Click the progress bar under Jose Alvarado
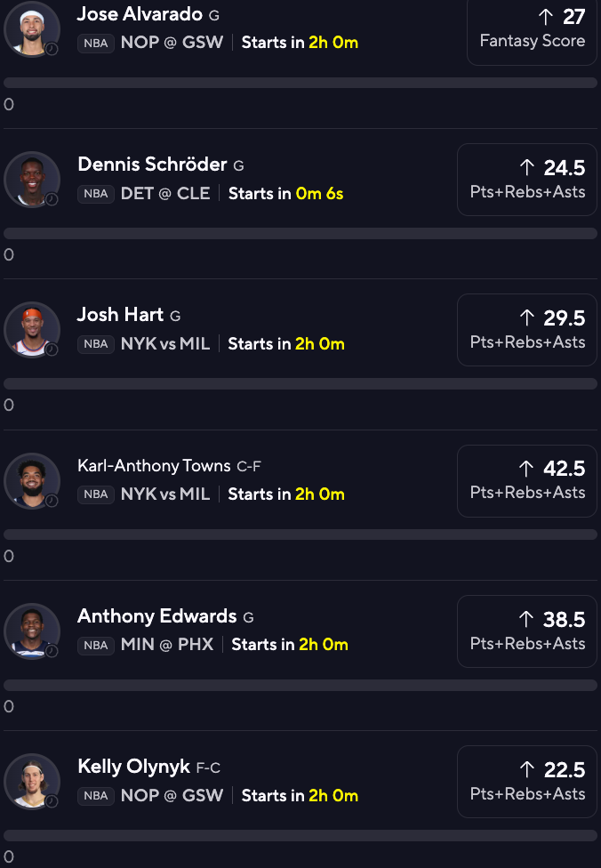Image resolution: width=601 pixels, height=868 pixels. tap(300, 83)
